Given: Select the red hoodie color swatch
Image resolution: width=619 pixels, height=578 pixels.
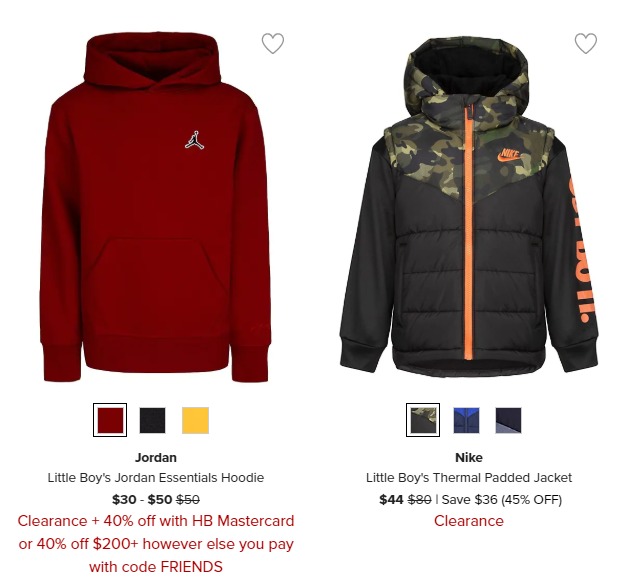Looking at the screenshot, I should (110, 420).
